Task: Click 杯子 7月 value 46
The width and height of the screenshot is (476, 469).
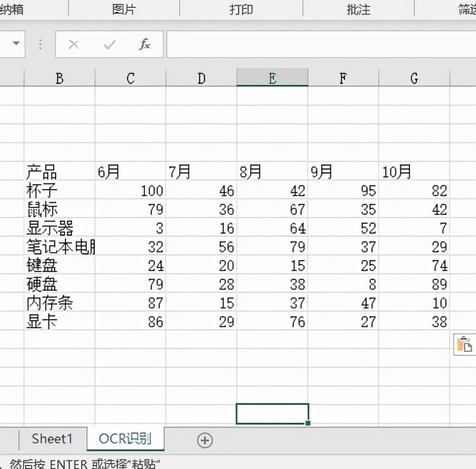Action: (201, 190)
